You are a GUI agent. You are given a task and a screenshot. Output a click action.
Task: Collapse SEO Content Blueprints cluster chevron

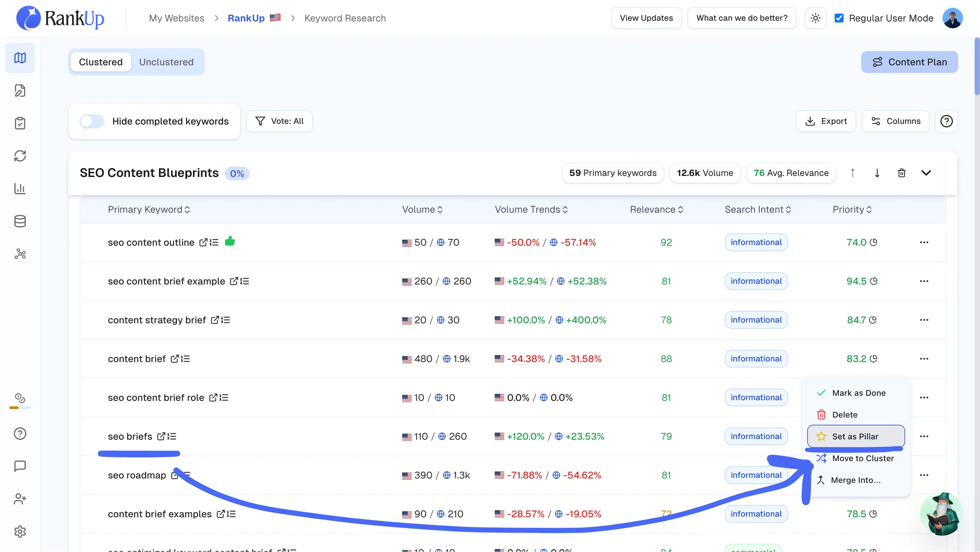click(926, 173)
